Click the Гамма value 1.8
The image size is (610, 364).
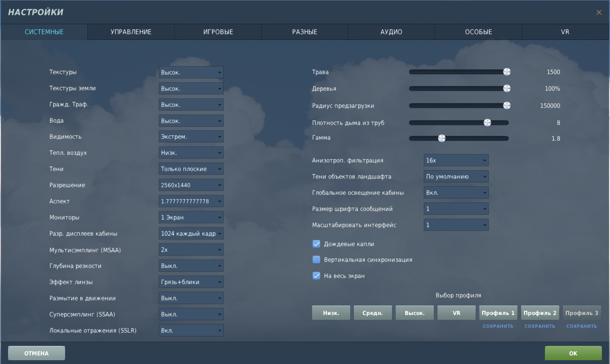click(x=556, y=139)
